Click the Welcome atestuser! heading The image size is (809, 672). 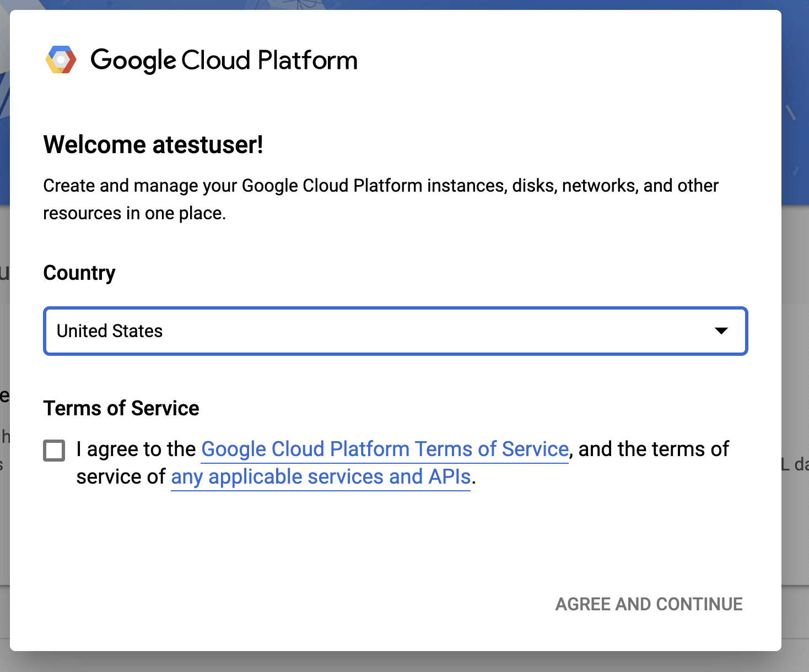pos(153,145)
